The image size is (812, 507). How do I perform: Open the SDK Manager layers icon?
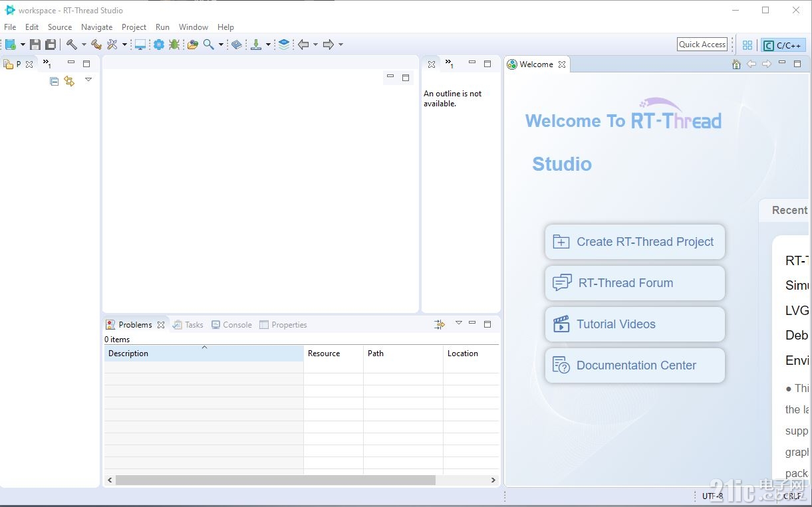point(284,45)
